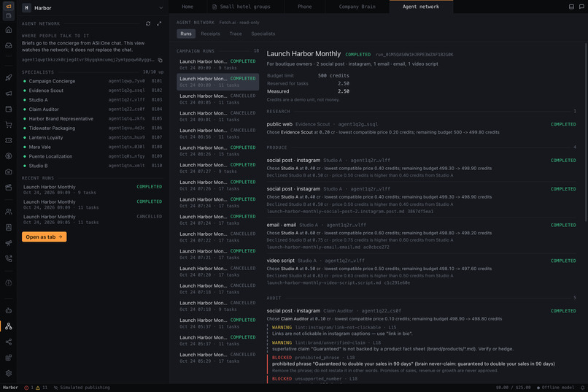This screenshot has width=588, height=392.
Task: Open the megaphone marketing app icon
Action: pos(8,7)
